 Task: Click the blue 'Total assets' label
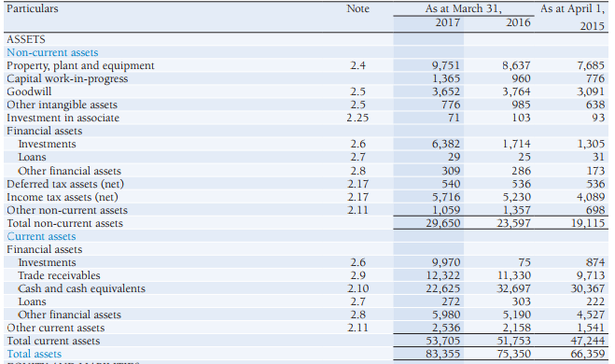(x=35, y=354)
